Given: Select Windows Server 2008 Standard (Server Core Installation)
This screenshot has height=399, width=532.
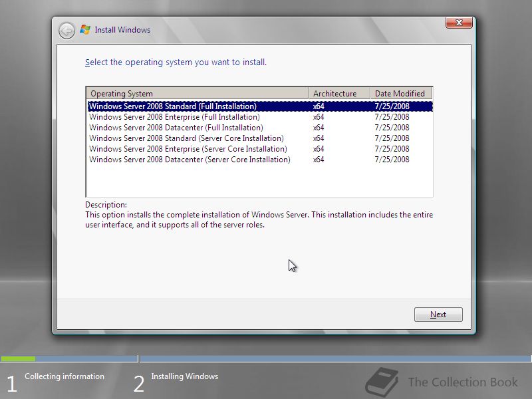Looking at the screenshot, I should pyautogui.click(x=260, y=138).
